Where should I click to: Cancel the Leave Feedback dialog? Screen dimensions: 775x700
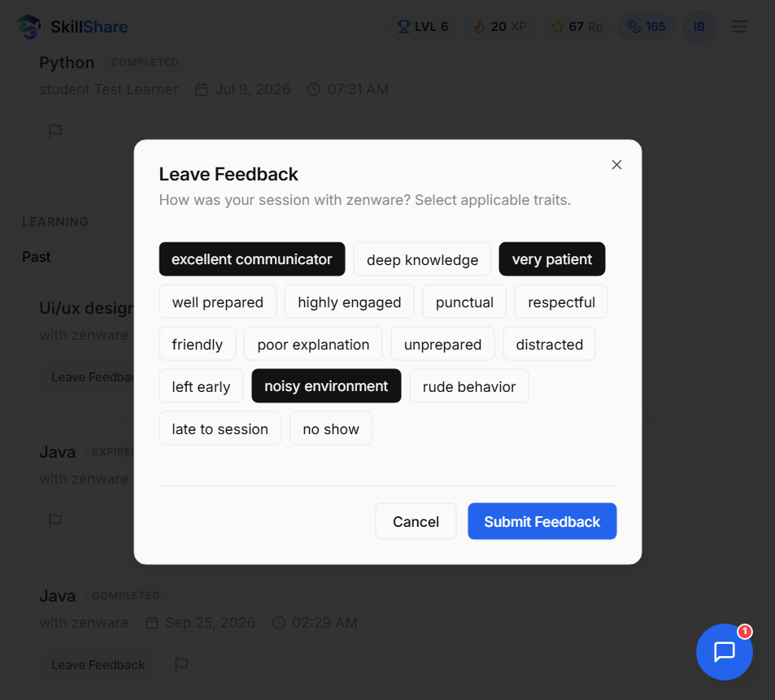pyautogui.click(x=416, y=521)
